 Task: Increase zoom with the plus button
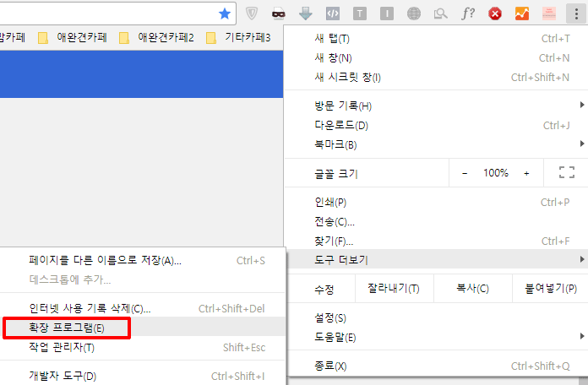coord(526,173)
